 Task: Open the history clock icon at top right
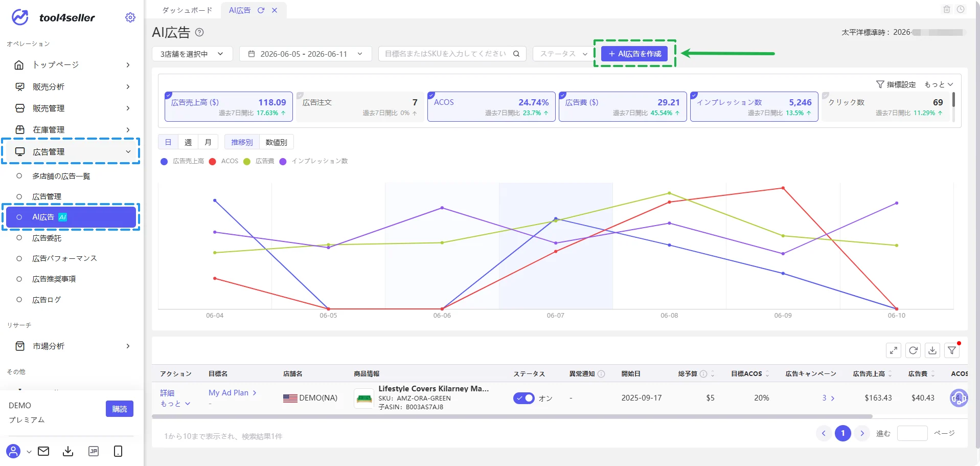961,9
